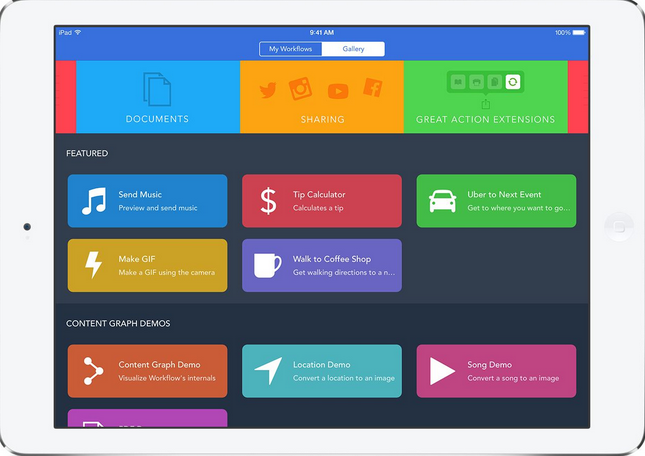The width and height of the screenshot is (645, 456).
Task: Tap the music note icon on Send Music
Action: pyautogui.click(x=93, y=201)
